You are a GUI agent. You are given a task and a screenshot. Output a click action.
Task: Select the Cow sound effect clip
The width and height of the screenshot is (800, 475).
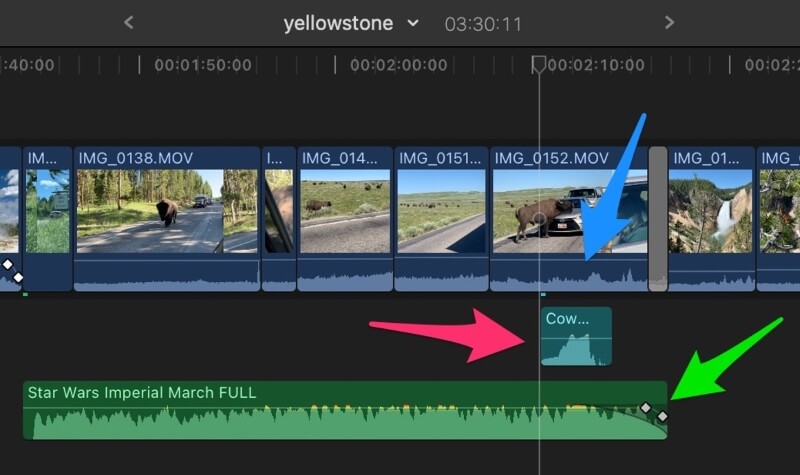coord(576,336)
